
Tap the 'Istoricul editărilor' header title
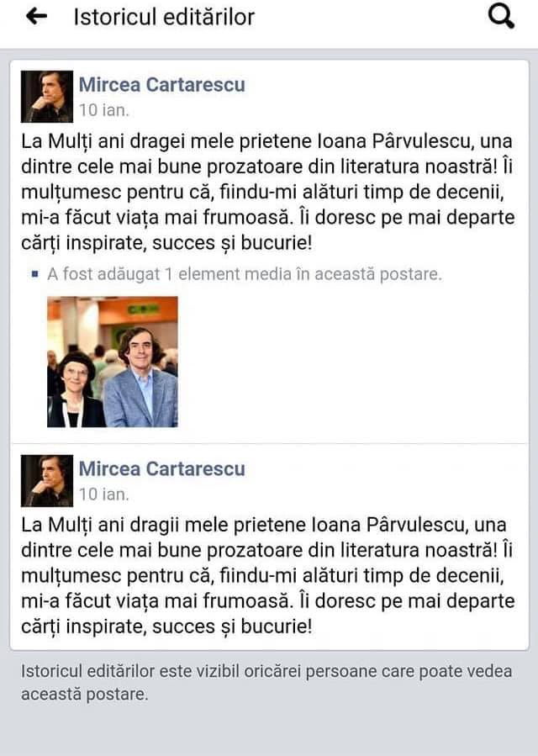[x=164, y=18]
